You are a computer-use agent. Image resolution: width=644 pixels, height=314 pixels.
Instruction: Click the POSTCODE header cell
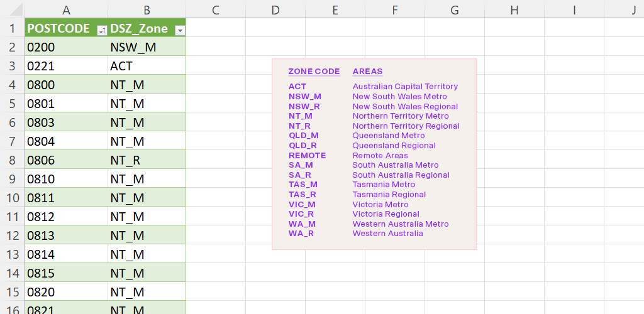(66, 28)
